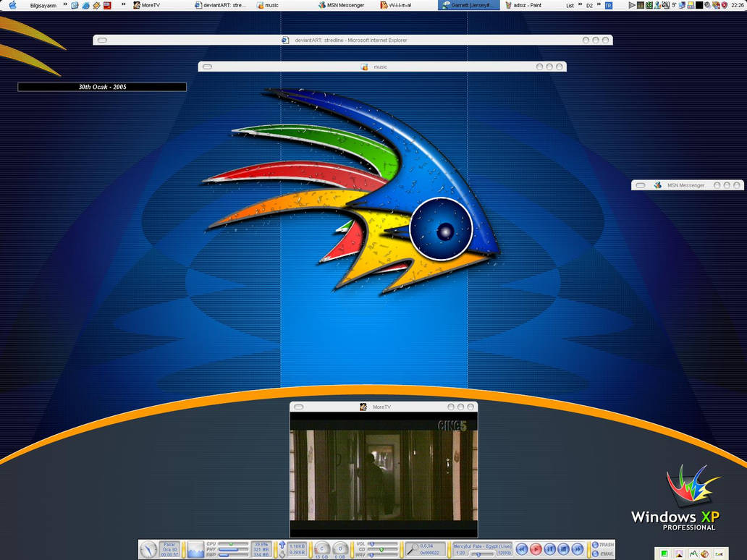Screen dimensions: 747x560
Task: Click the PHY memory meter
Action: click(x=234, y=550)
